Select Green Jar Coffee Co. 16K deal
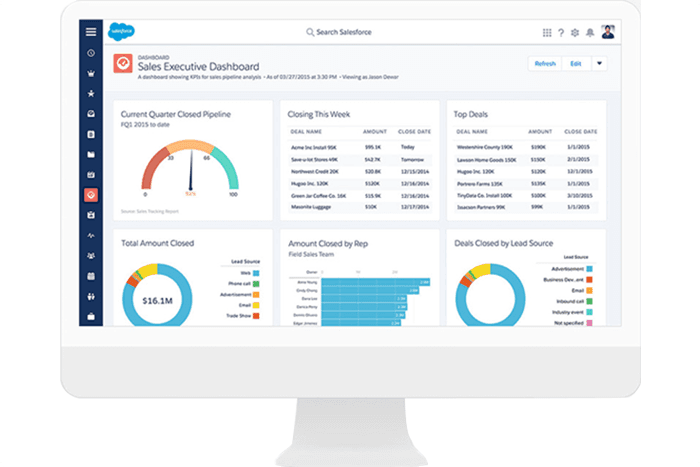 click(x=318, y=196)
